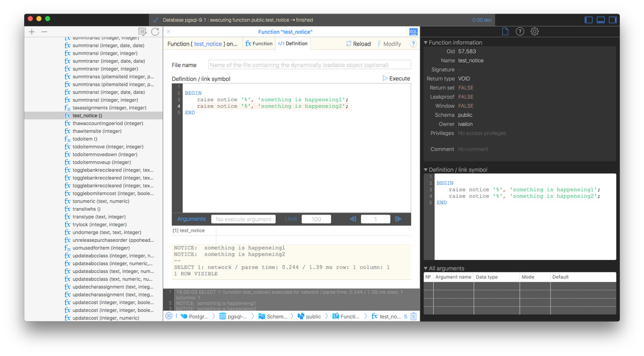This screenshot has height=356, width=644.
Task: Toggle the bottom panel layout icon
Action: coord(601,20)
